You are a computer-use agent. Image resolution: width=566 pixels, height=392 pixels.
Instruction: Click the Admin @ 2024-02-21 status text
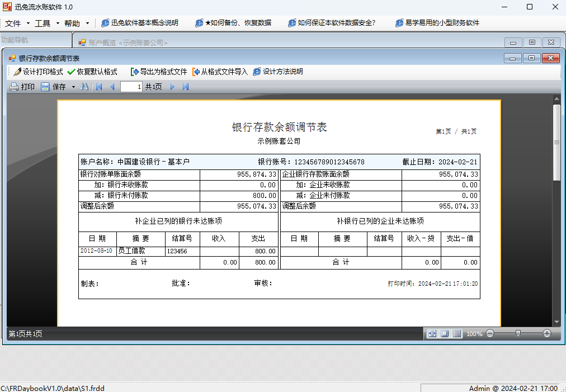pyautogui.click(x=513, y=389)
